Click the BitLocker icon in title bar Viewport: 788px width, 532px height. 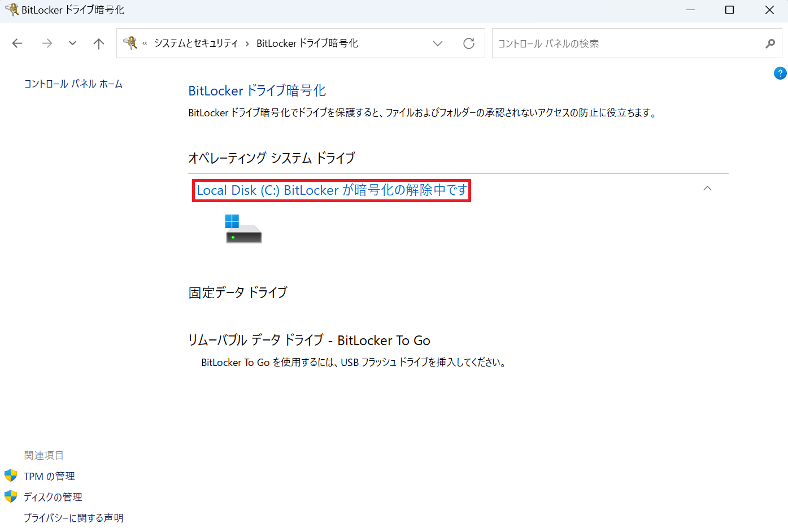point(11,10)
